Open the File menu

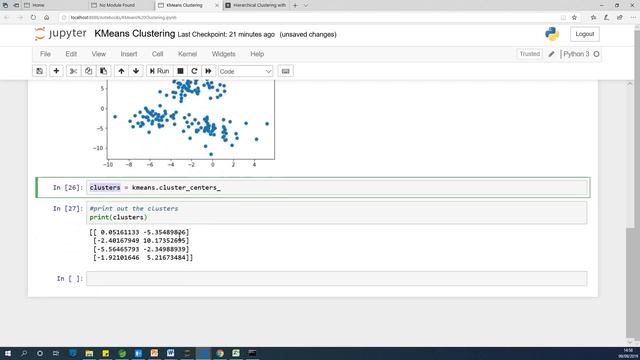click(x=45, y=54)
